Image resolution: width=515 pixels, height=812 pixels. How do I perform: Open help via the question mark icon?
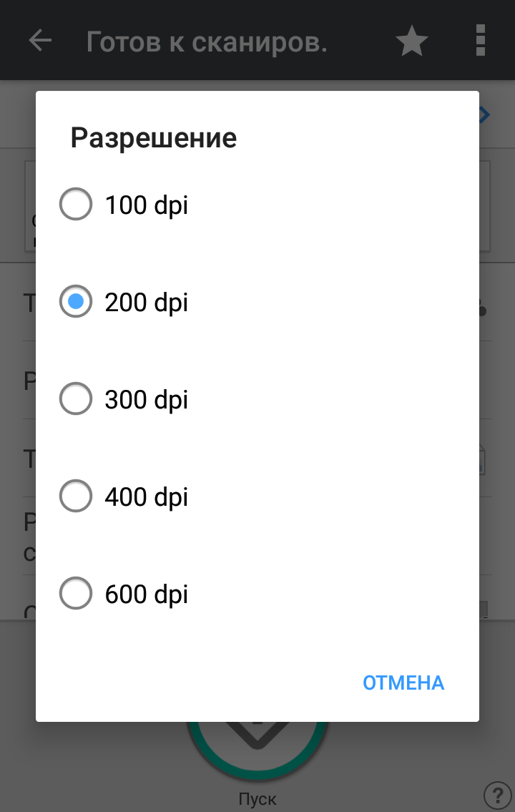[x=498, y=794]
